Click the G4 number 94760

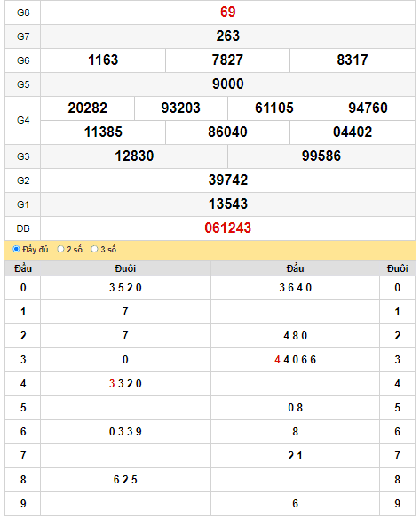368,108
